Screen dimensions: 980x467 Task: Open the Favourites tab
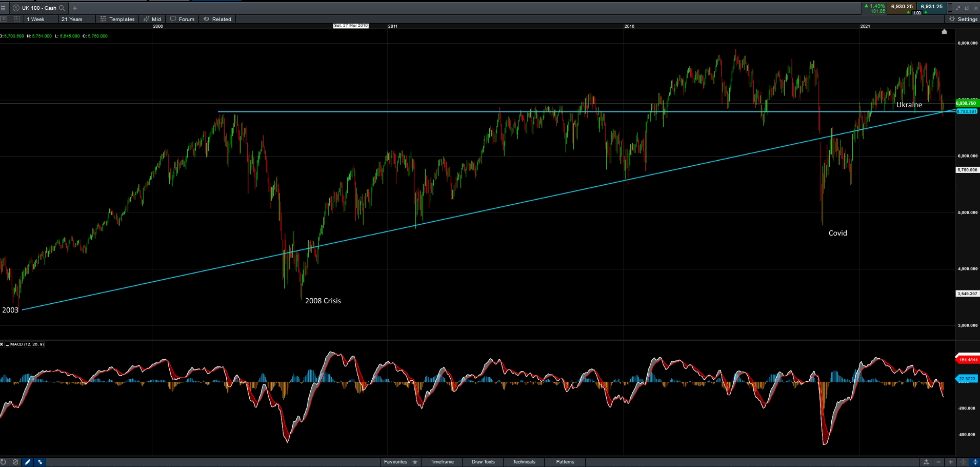point(395,462)
